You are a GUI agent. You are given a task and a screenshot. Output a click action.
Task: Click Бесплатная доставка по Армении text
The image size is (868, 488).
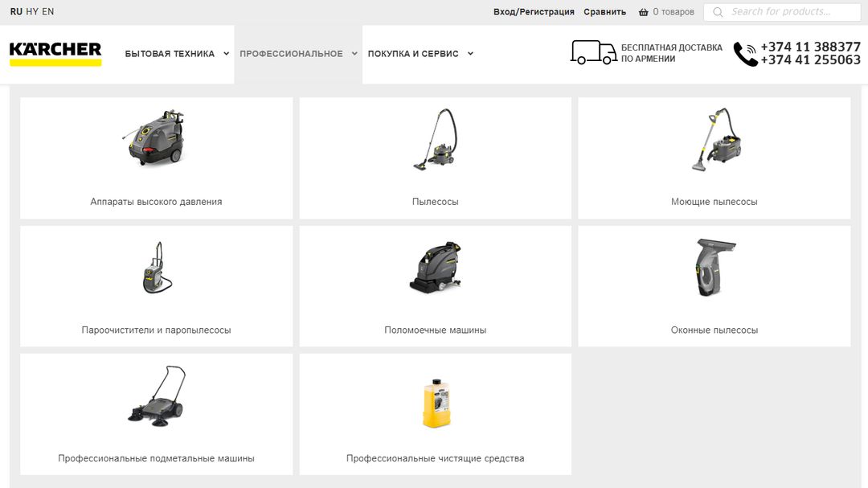point(671,53)
